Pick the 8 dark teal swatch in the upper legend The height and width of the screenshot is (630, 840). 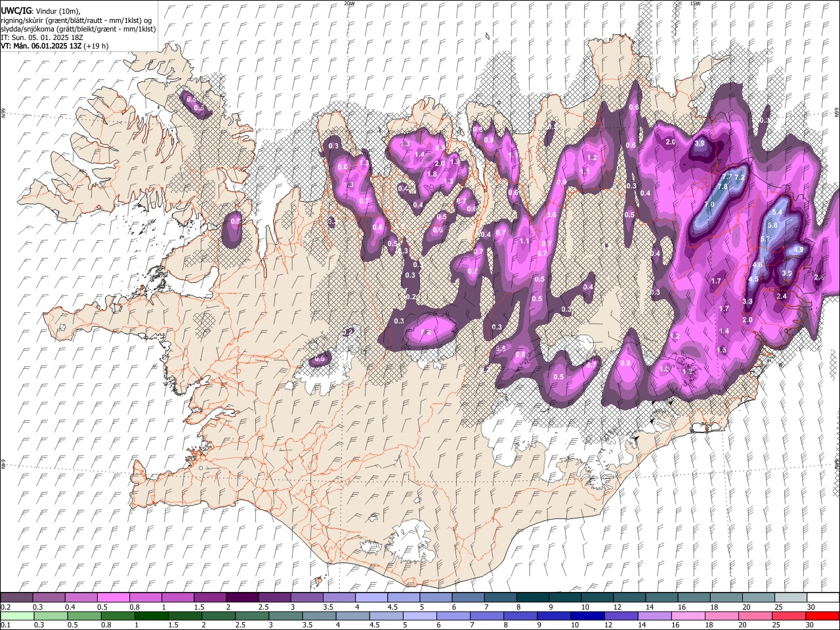point(533,597)
